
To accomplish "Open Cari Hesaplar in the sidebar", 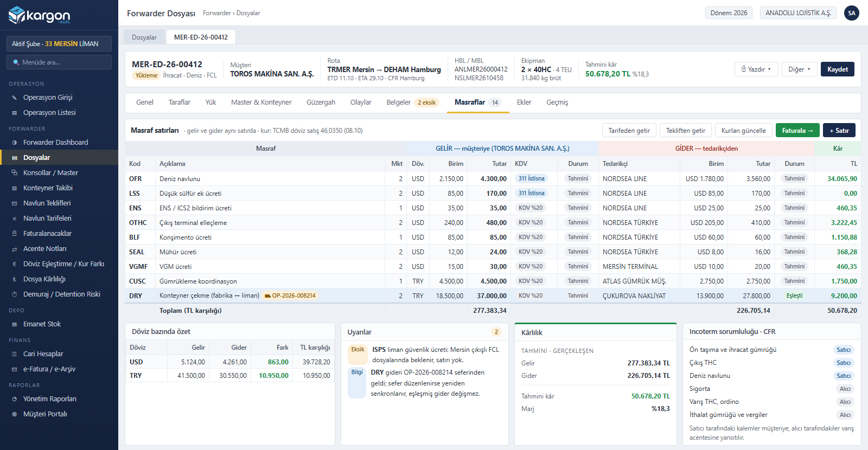I will [x=59, y=354].
